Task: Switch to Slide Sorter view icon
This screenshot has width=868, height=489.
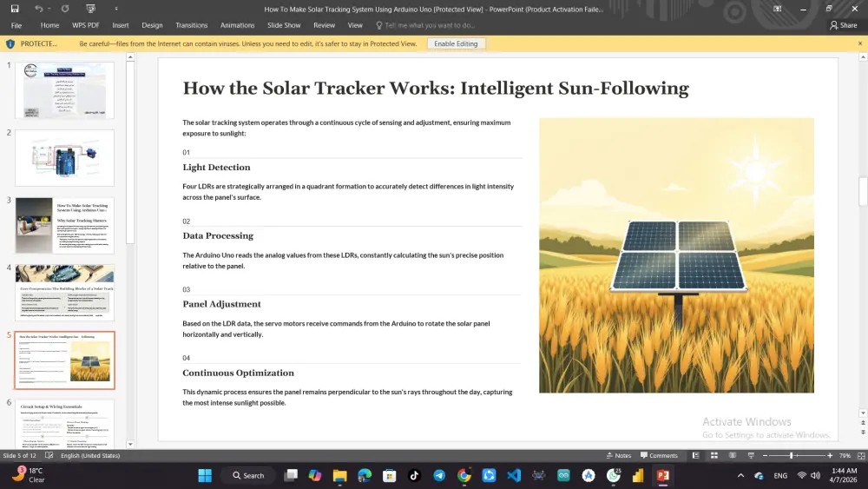Action: tap(714, 456)
